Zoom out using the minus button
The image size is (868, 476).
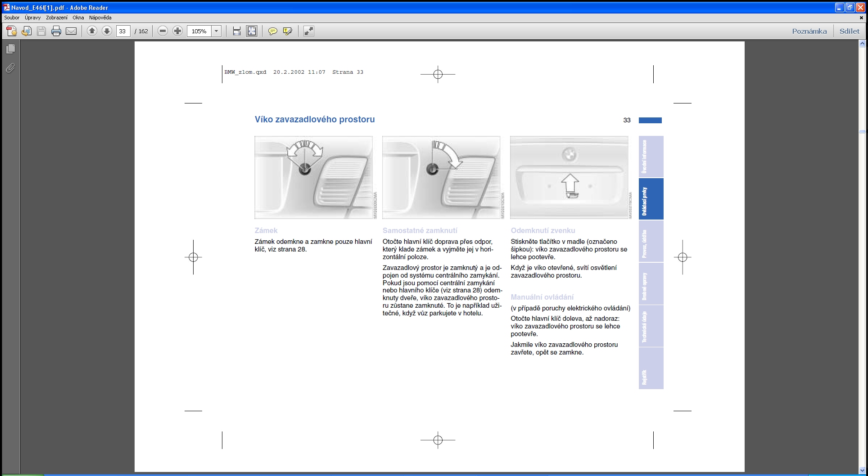[163, 31]
